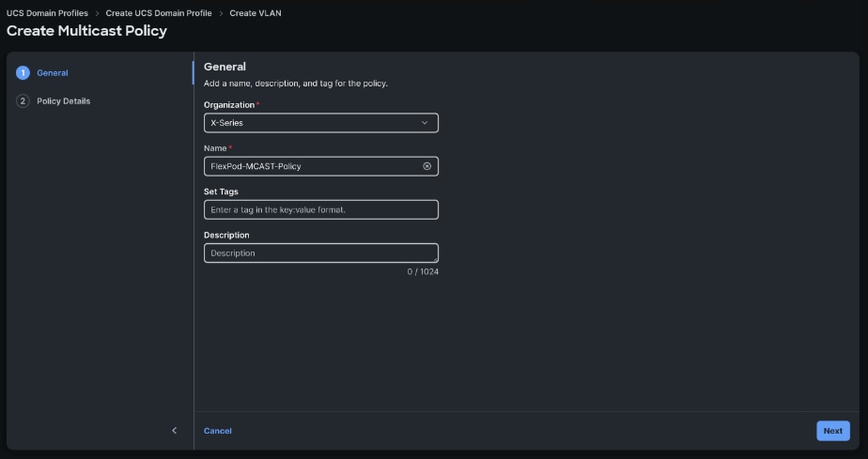Click the Cancel button
Screen dimensions: 868x459
click(218, 431)
